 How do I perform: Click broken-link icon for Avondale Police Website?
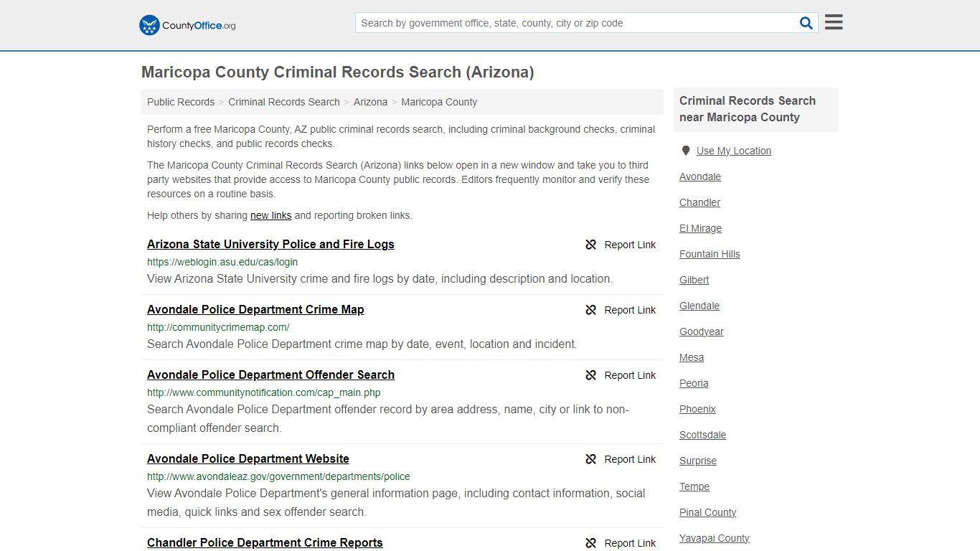(x=591, y=459)
